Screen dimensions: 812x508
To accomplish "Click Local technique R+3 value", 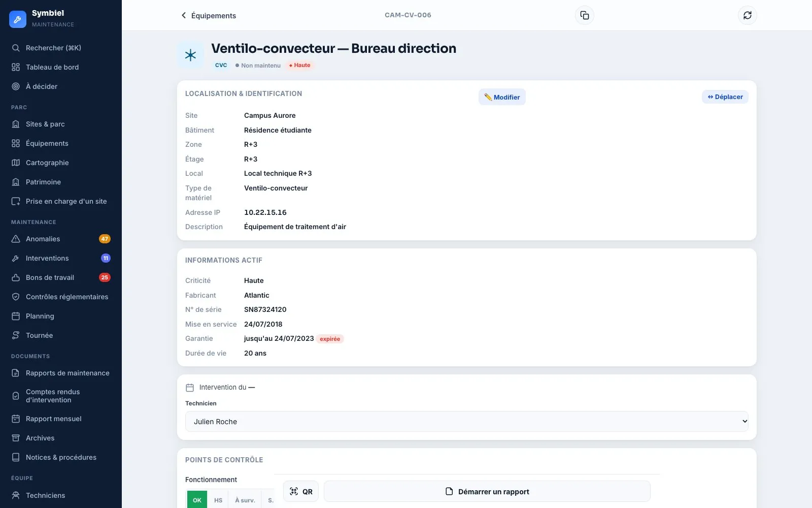I will point(278,173).
